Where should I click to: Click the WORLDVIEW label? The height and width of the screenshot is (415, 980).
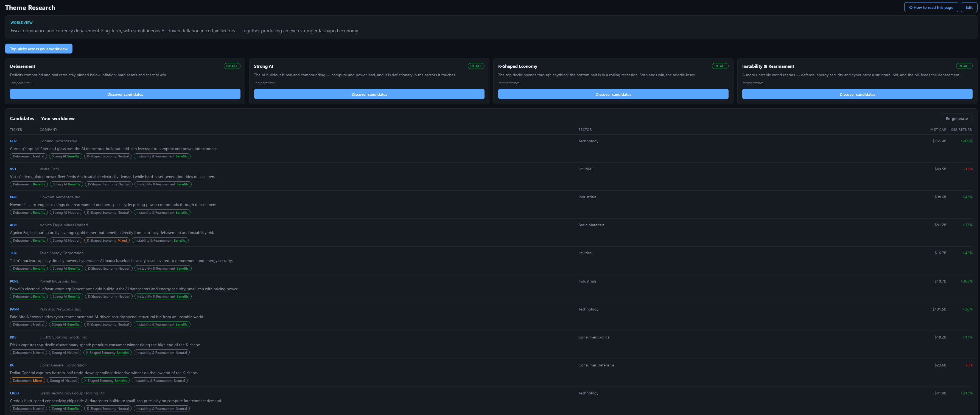click(21, 23)
